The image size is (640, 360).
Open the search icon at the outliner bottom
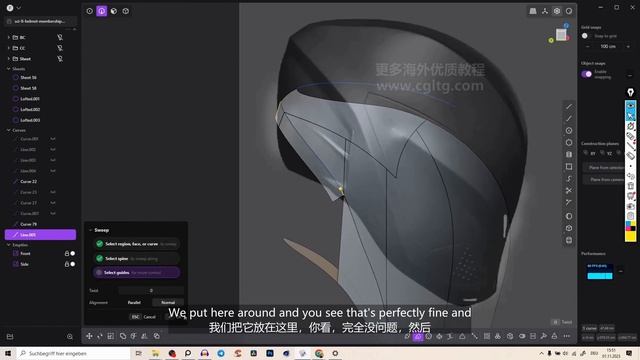70,337
